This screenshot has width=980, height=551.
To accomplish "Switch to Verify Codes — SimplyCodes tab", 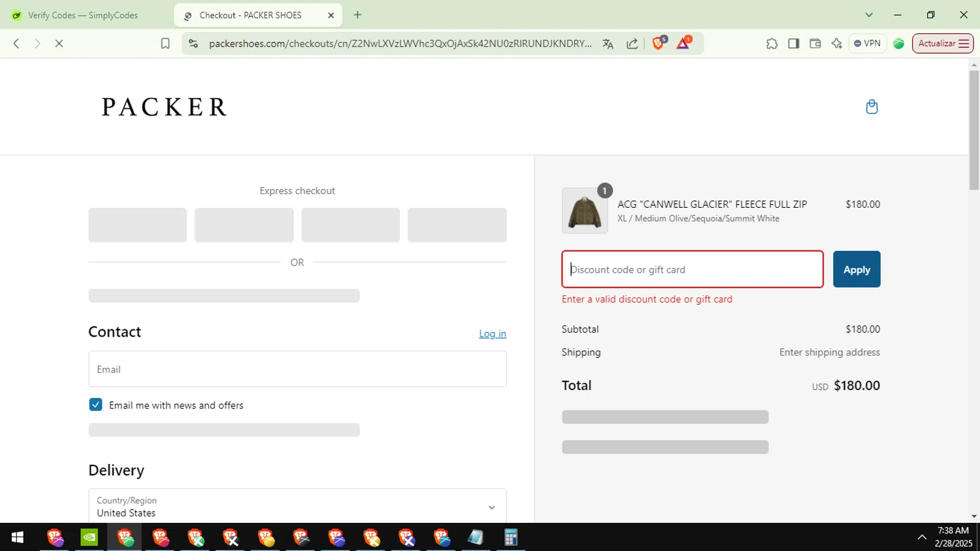I will coord(83,15).
